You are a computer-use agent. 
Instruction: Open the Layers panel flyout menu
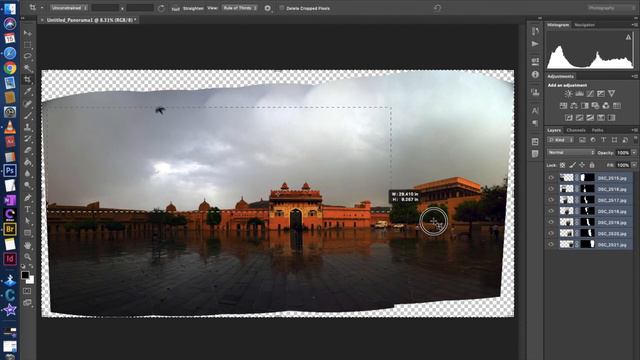635,130
